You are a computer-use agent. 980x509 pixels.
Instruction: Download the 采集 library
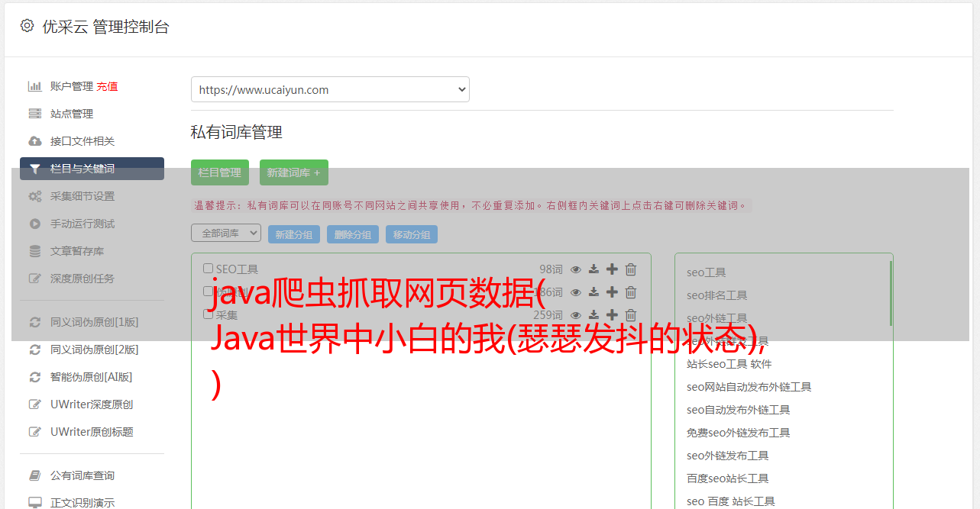click(x=593, y=315)
